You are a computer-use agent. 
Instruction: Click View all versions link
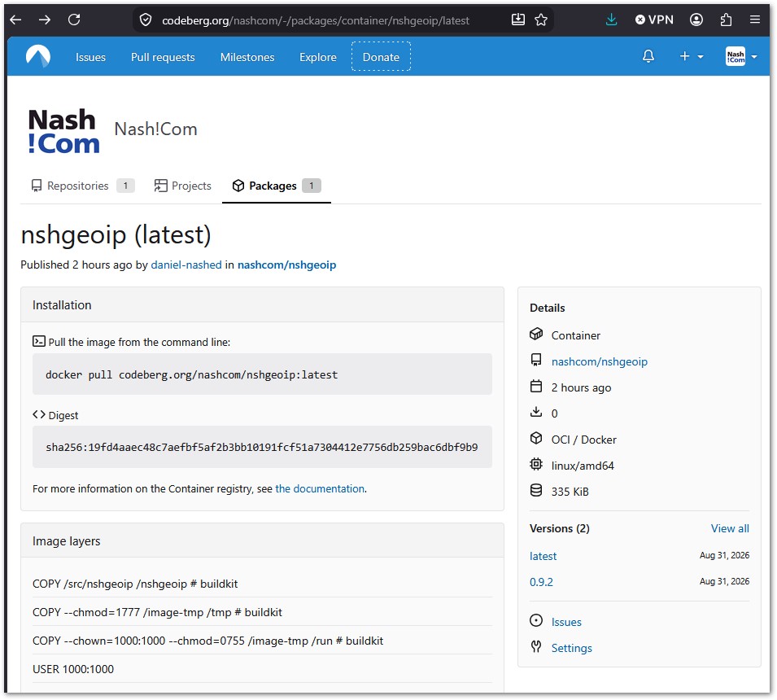(730, 528)
